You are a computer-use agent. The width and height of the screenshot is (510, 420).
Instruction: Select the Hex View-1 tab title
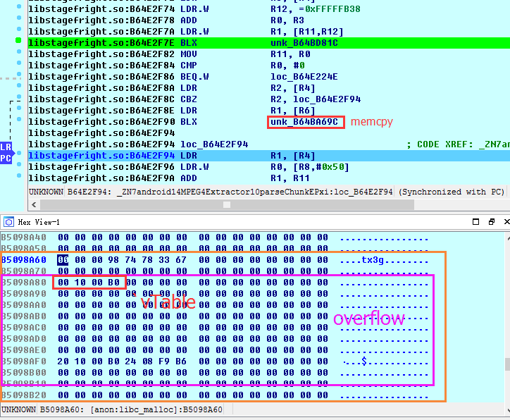(39, 222)
